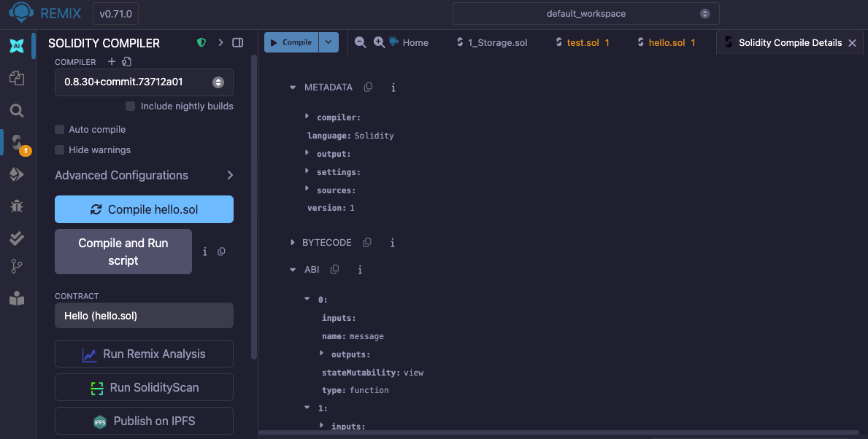Expand the BYTECODE section

click(x=292, y=242)
